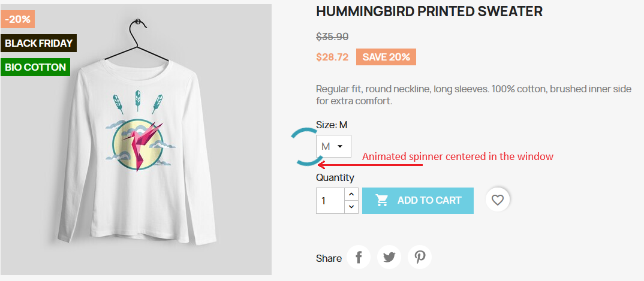Select the BLACK FRIDAY flag
The image size is (644, 281).
[x=39, y=43]
